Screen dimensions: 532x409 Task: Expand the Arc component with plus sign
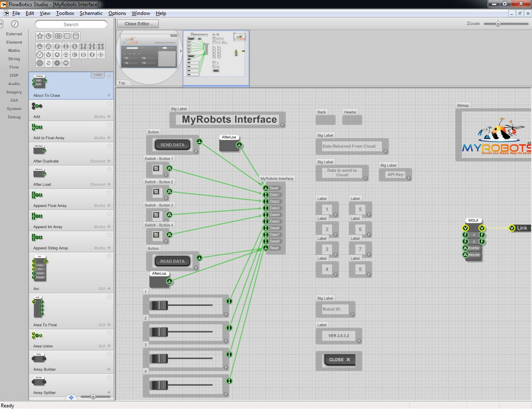(x=109, y=288)
